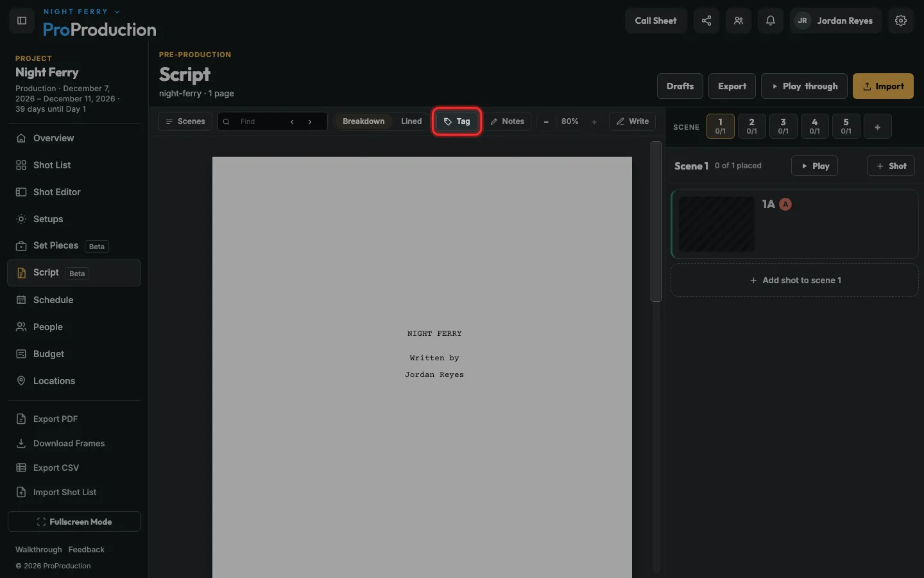This screenshot has width=924, height=578.
Task: Zoom in the script page
Action: [x=594, y=121]
